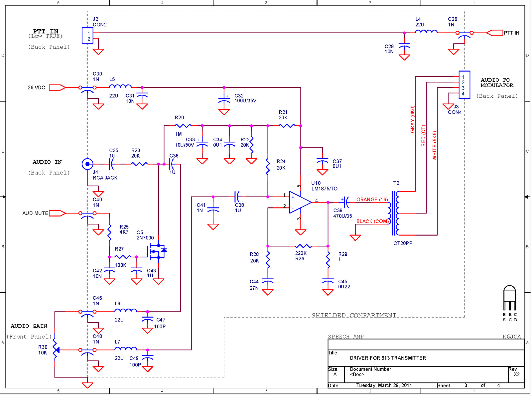The image size is (532, 411).
Task: Click the '220K' resistor value
Action: point(301,253)
